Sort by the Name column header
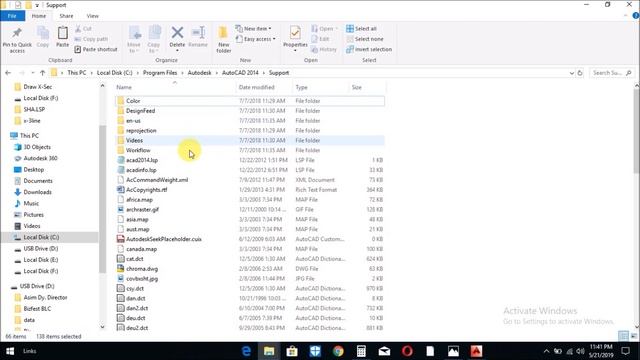 coord(175,87)
